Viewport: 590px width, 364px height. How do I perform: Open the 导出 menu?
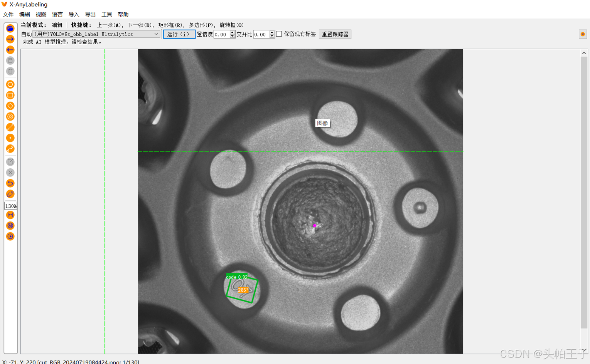point(90,14)
